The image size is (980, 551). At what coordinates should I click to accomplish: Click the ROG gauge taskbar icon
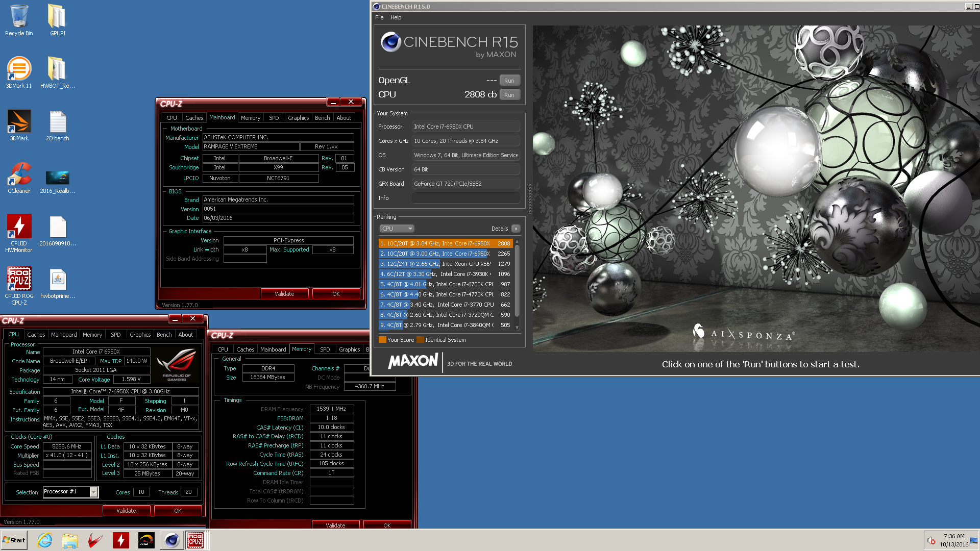pos(146,540)
